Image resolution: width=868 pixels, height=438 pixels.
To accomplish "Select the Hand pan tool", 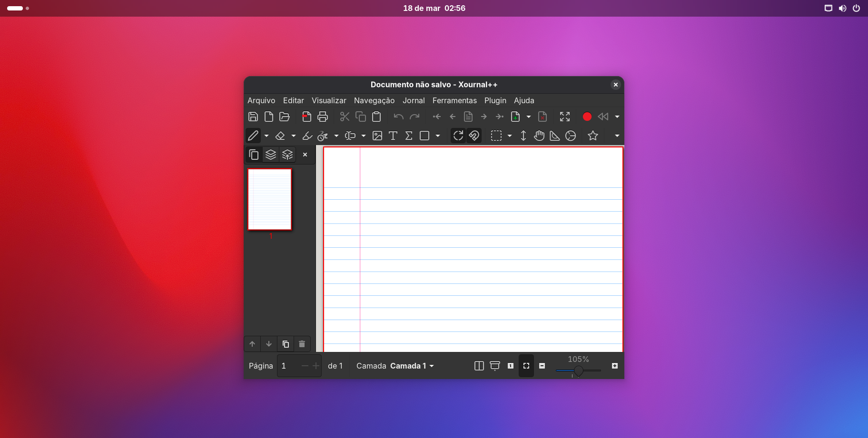I will point(539,136).
